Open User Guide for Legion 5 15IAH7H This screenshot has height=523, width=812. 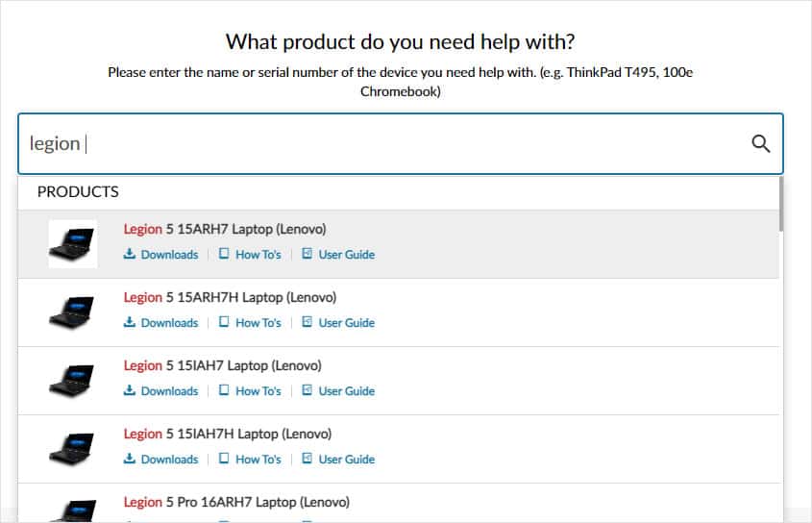point(338,460)
